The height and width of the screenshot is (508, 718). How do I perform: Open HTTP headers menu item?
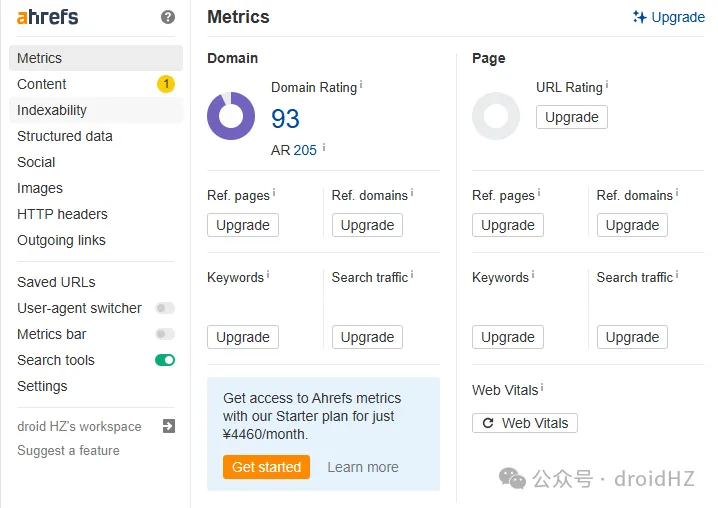click(x=62, y=214)
